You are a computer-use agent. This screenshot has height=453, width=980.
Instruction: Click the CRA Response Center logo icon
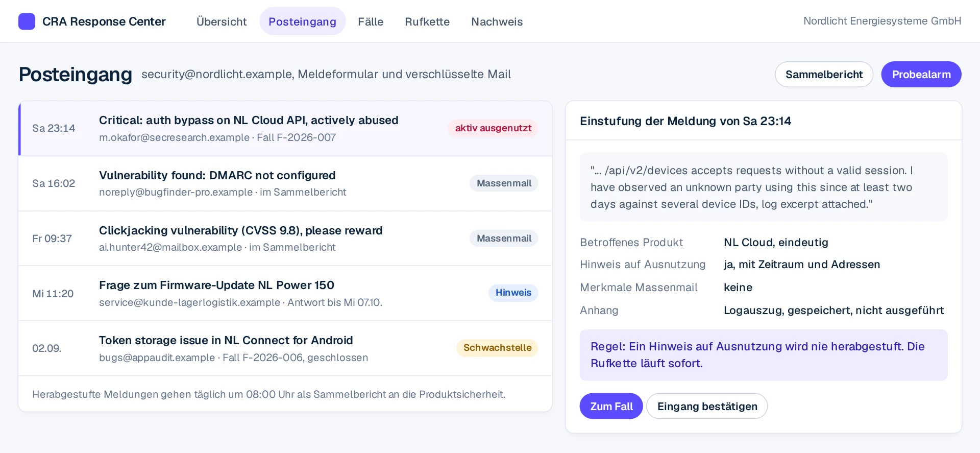coord(27,21)
